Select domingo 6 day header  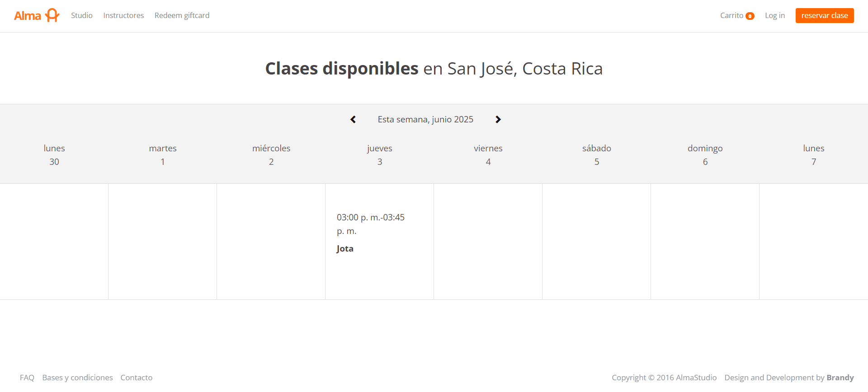(x=705, y=155)
